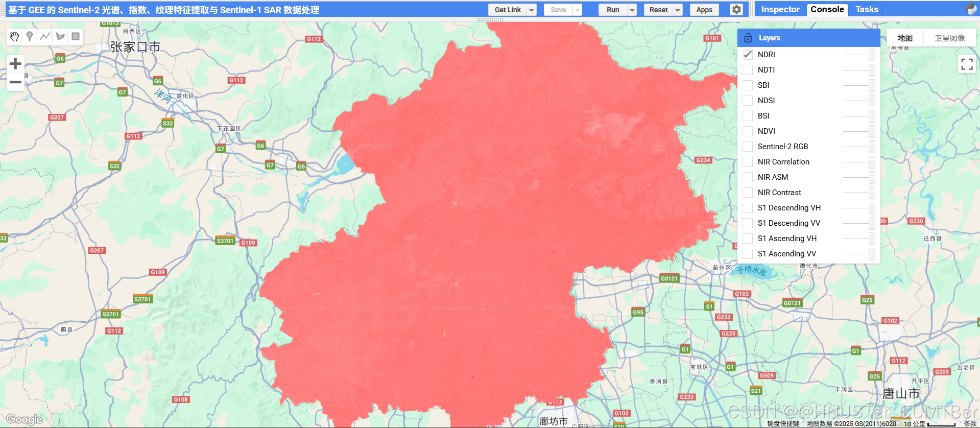
Task: Open the Run dropdown arrow
Action: click(632, 10)
